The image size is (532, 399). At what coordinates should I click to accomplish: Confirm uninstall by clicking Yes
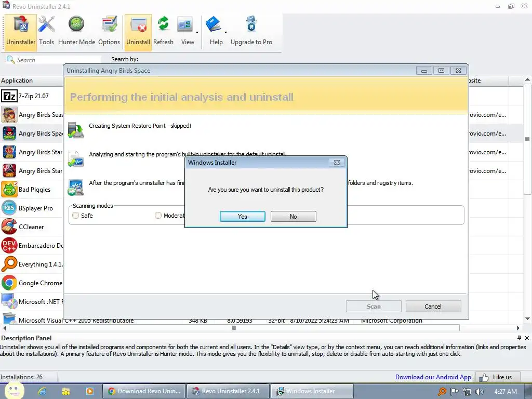pos(243,217)
